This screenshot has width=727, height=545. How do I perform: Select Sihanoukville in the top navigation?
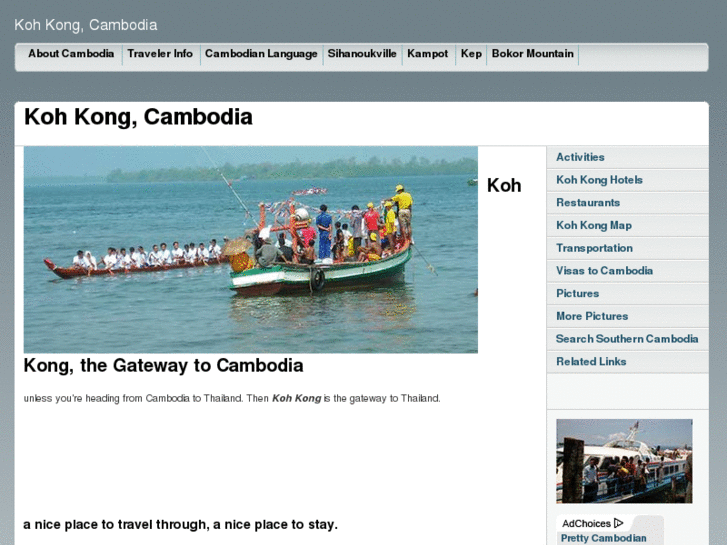pos(362,54)
